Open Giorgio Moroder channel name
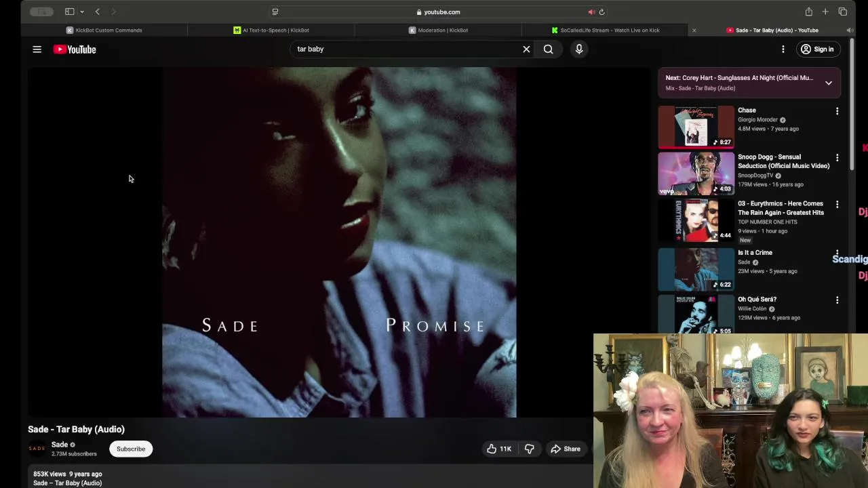This screenshot has height=488, width=868. click(x=757, y=119)
